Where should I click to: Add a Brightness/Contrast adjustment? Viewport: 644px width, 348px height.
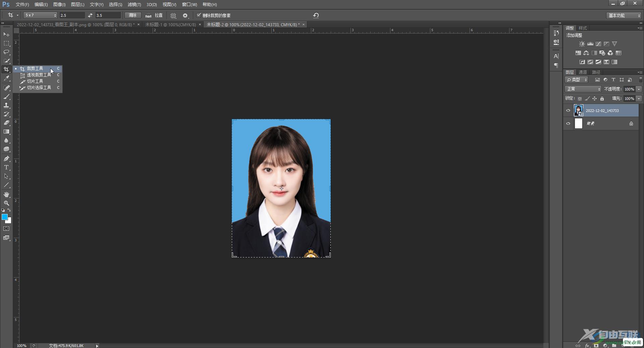tap(582, 44)
